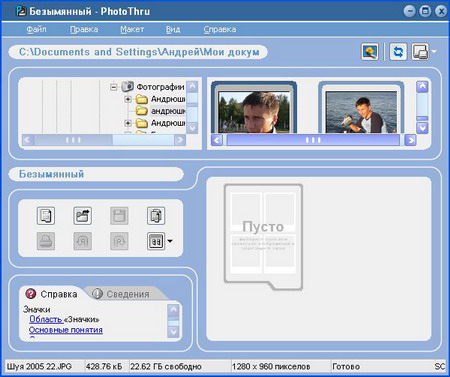Select the man by water photo thumbnail
Viewport: 450px width, 377px height.
point(361,108)
